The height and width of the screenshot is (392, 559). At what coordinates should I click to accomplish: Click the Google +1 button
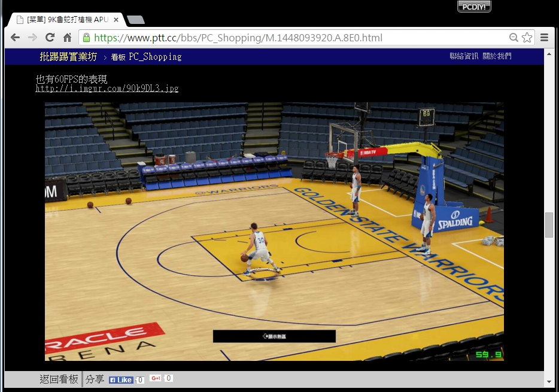pyautogui.click(x=156, y=378)
